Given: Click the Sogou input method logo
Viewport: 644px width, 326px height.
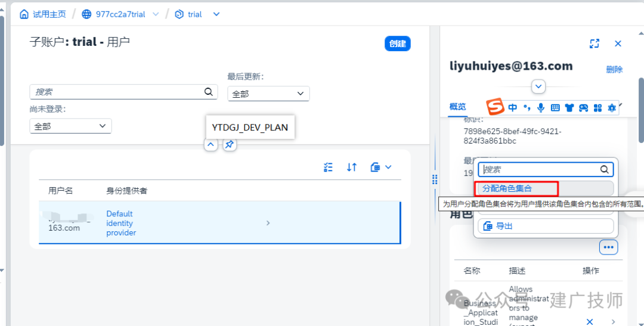Looking at the screenshot, I should [x=496, y=107].
